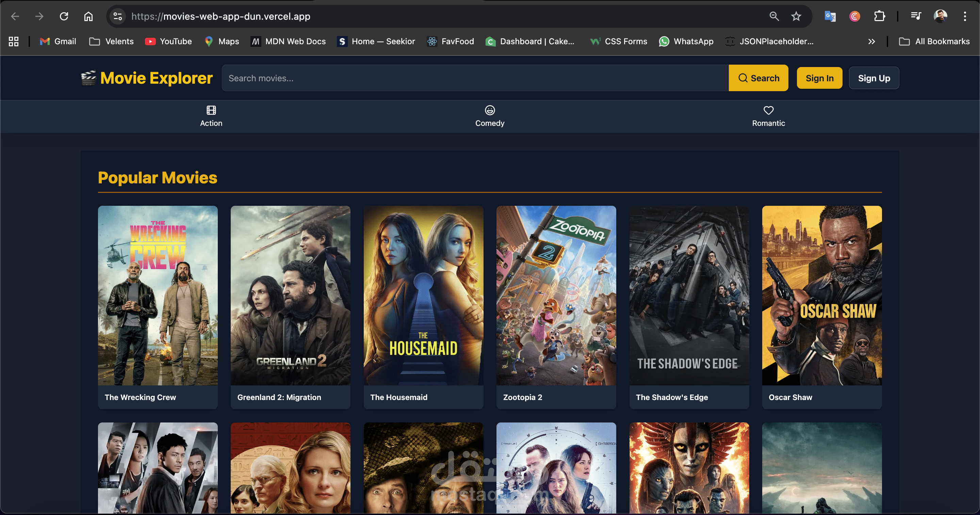Select the Comedy category smiley icon
The width and height of the screenshot is (980, 515).
[x=490, y=110]
